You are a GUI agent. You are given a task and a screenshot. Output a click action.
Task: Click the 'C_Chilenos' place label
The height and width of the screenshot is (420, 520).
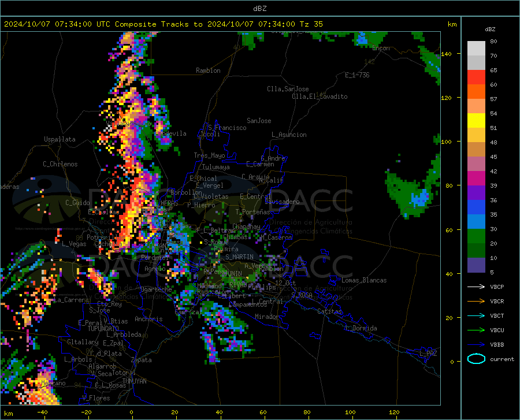coord(60,164)
